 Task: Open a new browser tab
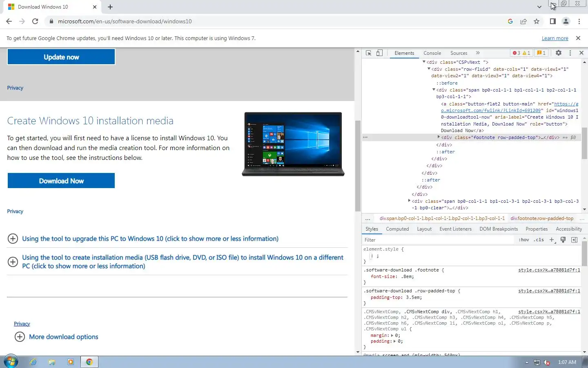coord(110,7)
